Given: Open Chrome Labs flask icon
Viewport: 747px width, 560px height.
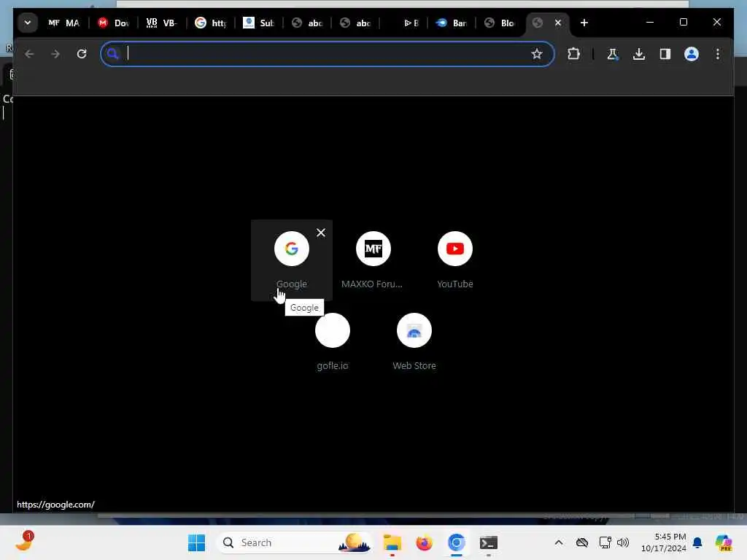Looking at the screenshot, I should pyautogui.click(x=613, y=54).
